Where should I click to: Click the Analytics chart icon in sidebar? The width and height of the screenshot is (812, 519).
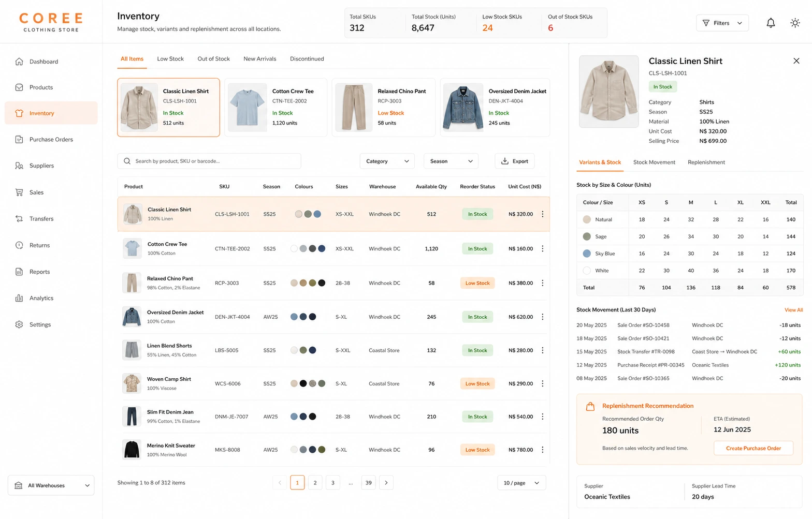tap(19, 298)
